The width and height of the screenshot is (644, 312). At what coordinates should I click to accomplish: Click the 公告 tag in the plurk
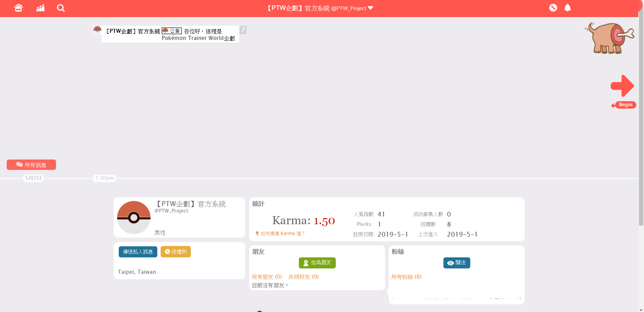(x=172, y=31)
